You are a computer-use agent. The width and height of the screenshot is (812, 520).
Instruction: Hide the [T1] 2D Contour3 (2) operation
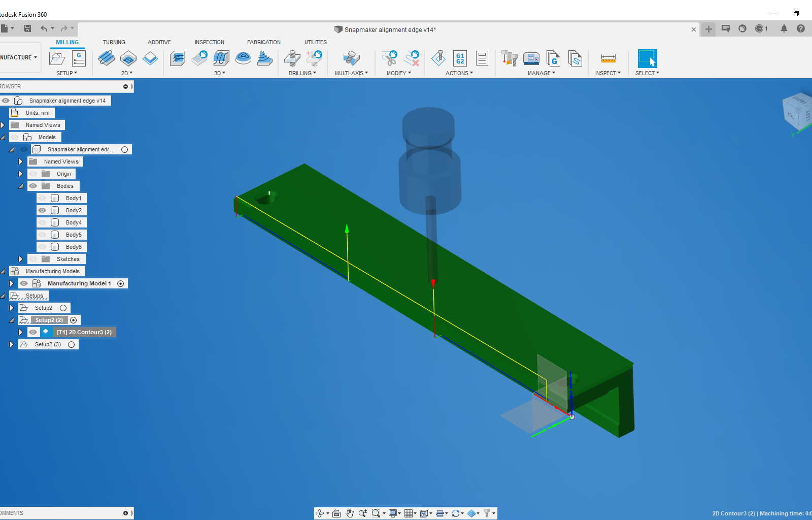click(32, 332)
